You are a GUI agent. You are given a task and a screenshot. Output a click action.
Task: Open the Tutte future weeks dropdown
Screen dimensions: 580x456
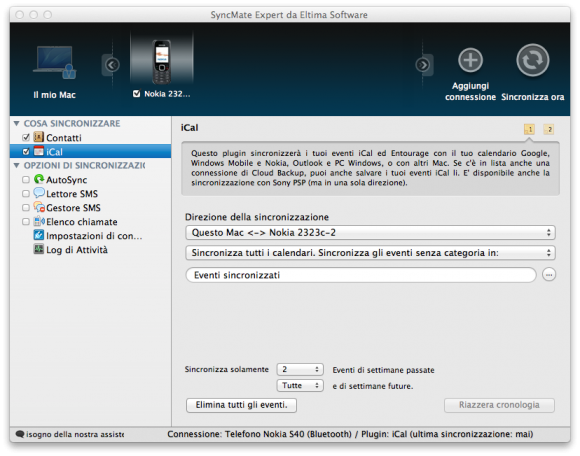300,385
